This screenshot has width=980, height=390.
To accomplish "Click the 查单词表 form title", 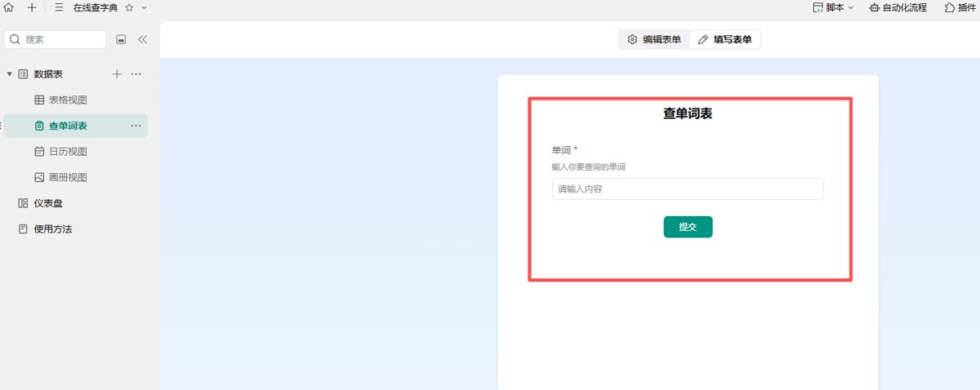I will pyautogui.click(x=688, y=113).
